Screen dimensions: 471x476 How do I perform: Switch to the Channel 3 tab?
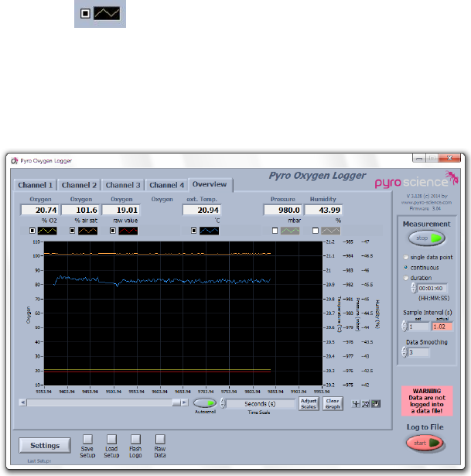pos(123,185)
